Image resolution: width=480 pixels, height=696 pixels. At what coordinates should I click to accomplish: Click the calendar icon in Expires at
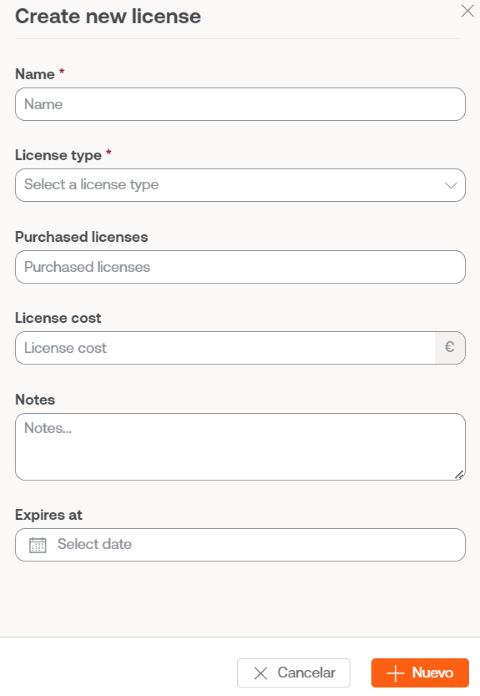(38, 545)
